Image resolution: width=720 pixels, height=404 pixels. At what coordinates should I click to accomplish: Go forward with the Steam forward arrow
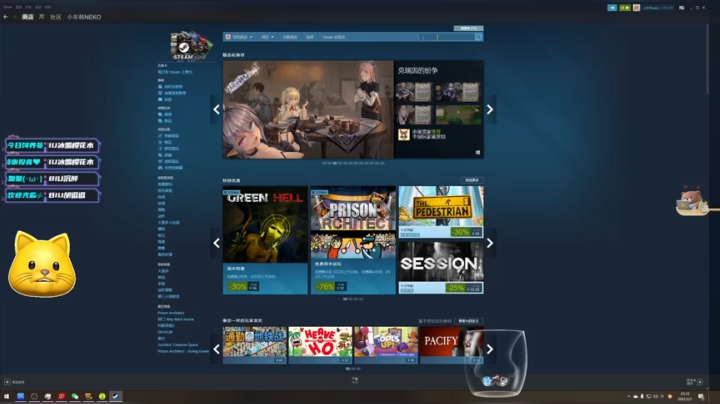click(14, 17)
